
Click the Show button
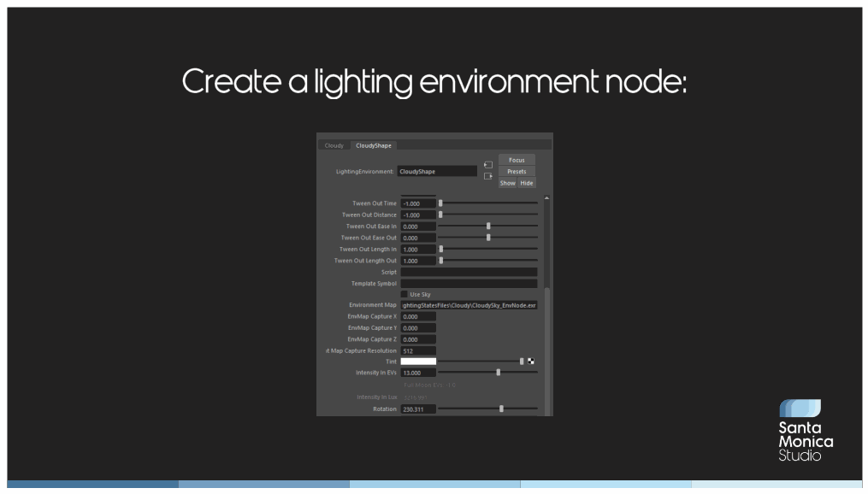click(508, 183)
